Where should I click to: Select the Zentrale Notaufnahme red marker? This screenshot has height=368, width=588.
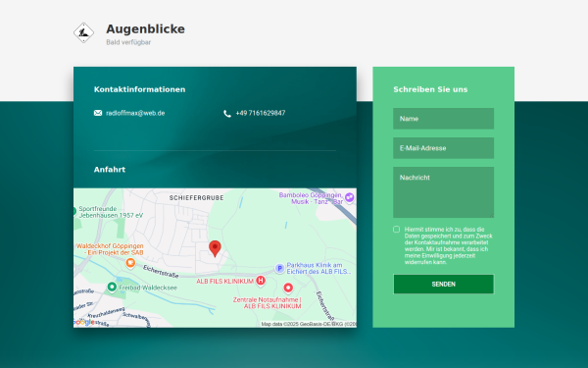click(x=288, y=288)
